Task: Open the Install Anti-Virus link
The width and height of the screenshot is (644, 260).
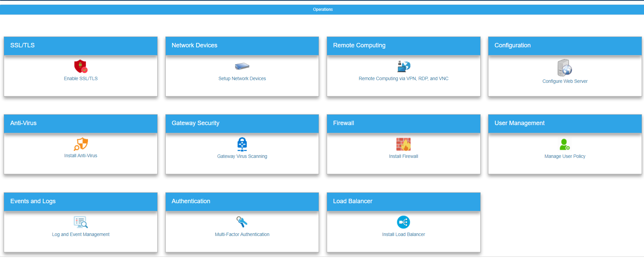Action: (x=81, y=156)
